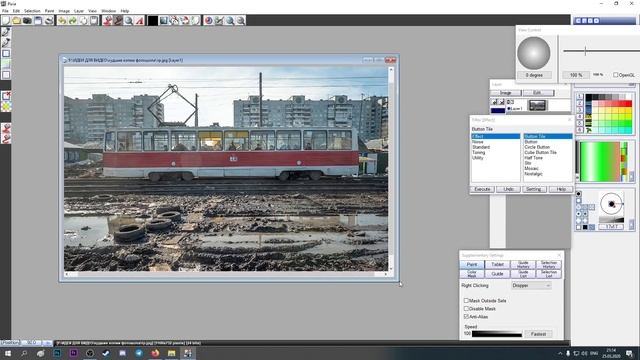Image resolution: width=640 pixels, height=360 pixels.
Task: Click the yellow Undo arrow icon
Action: tap(62, 20)
